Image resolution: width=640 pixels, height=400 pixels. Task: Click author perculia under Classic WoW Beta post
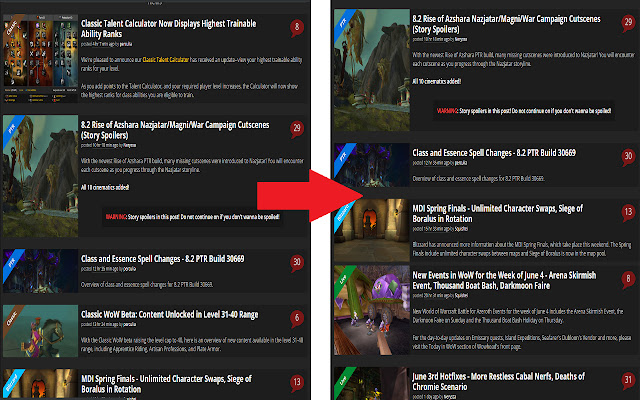129,324
